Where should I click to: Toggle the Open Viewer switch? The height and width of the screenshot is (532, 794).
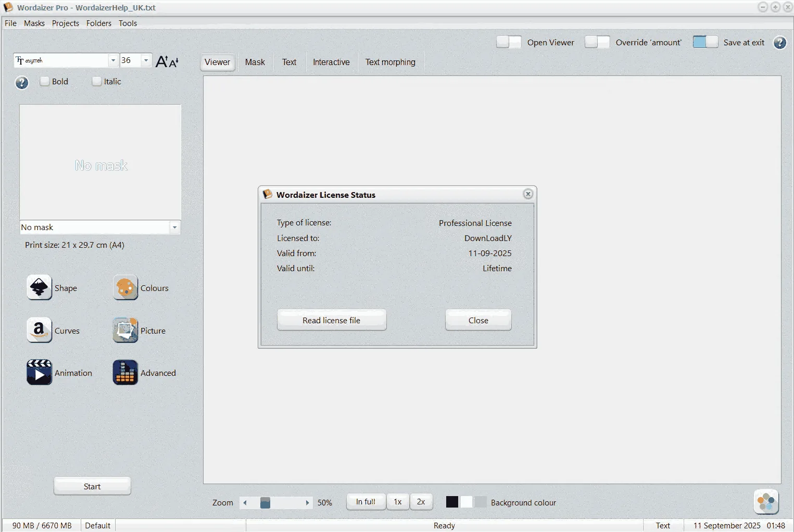pyautogui.click(x=508, y=42)
